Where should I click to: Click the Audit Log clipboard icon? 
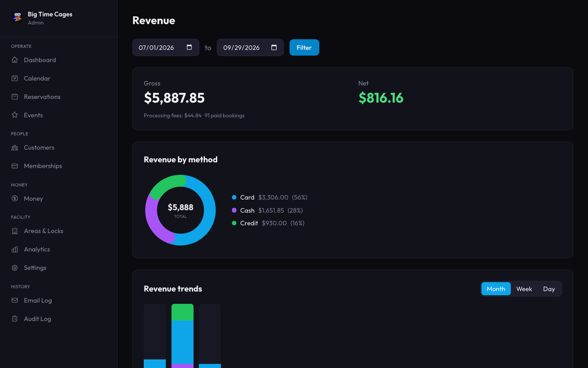click(x=15, y=319)
